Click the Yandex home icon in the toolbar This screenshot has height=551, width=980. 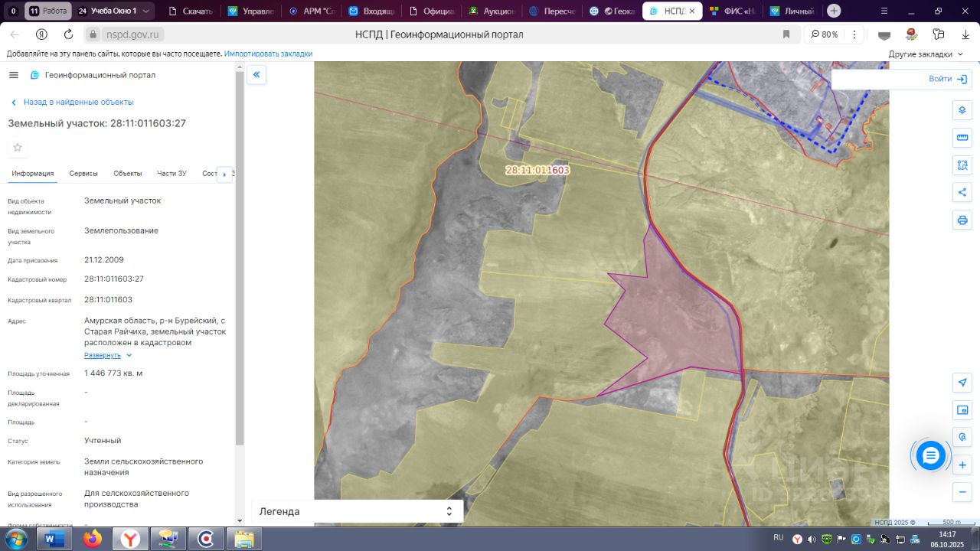point(41,34)
